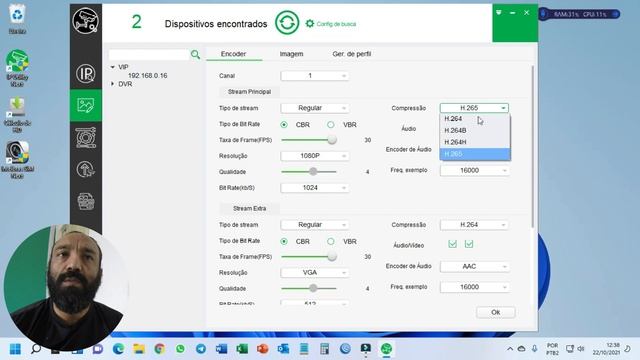The height and width of the screenshot is (360, 640).
Task: Click Stream Principal Qualidade slider handle
Action: [x=313, y=172]
